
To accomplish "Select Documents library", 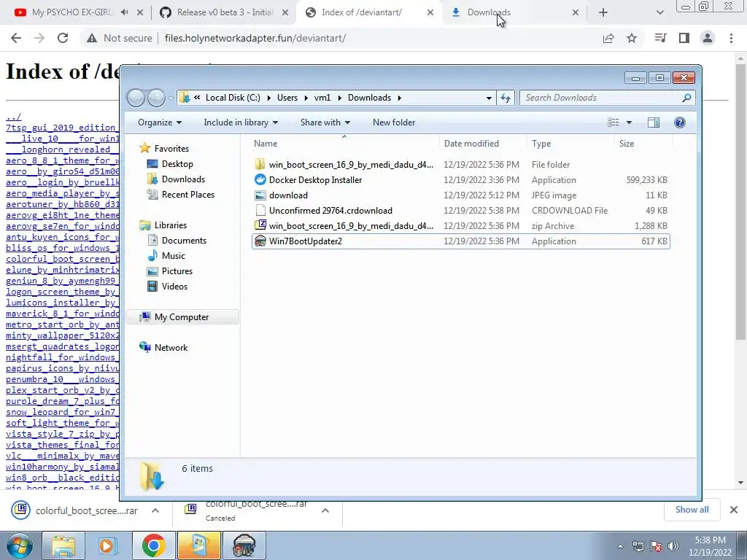I will (x=184, y=241).
